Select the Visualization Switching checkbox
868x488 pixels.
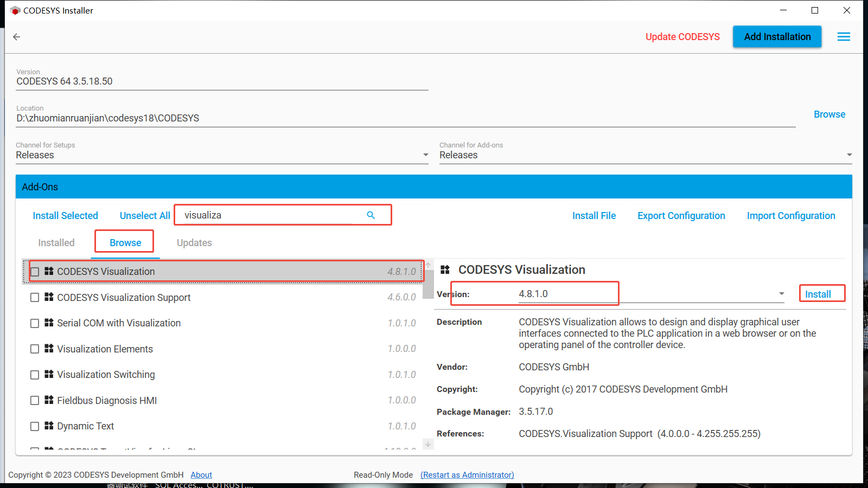[35, 375]
